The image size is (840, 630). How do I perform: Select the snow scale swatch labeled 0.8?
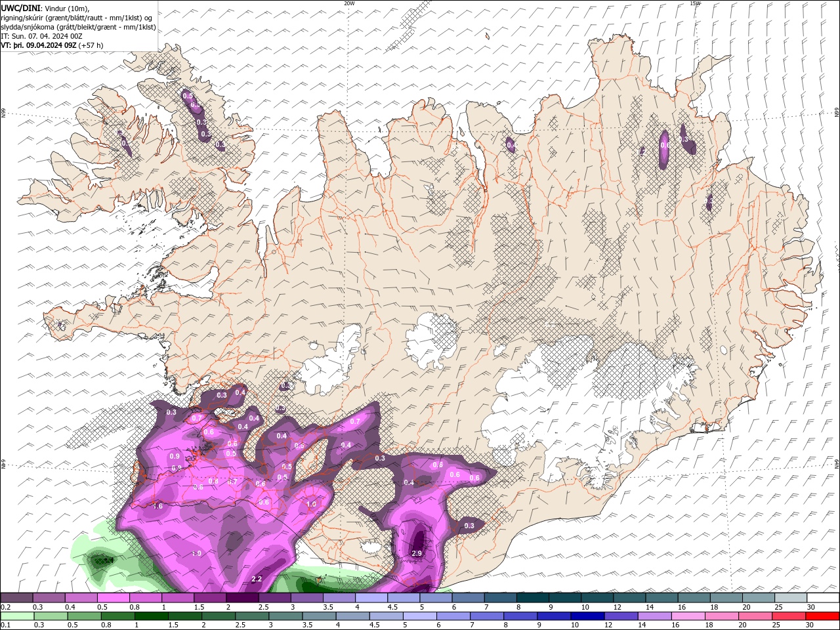pos(145,598)
